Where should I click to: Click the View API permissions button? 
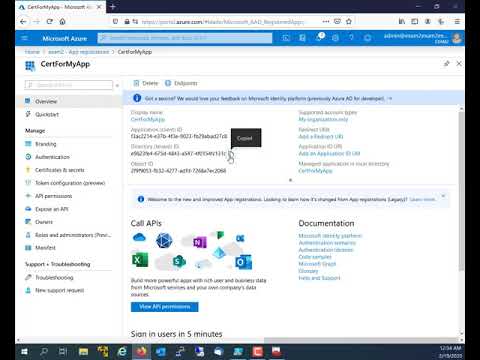tap(164, 307)
